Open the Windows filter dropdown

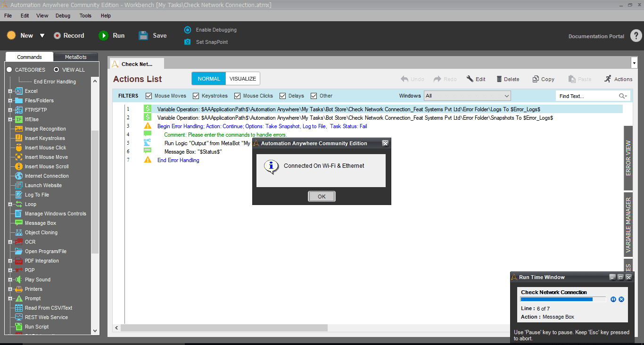click(467, 96)
